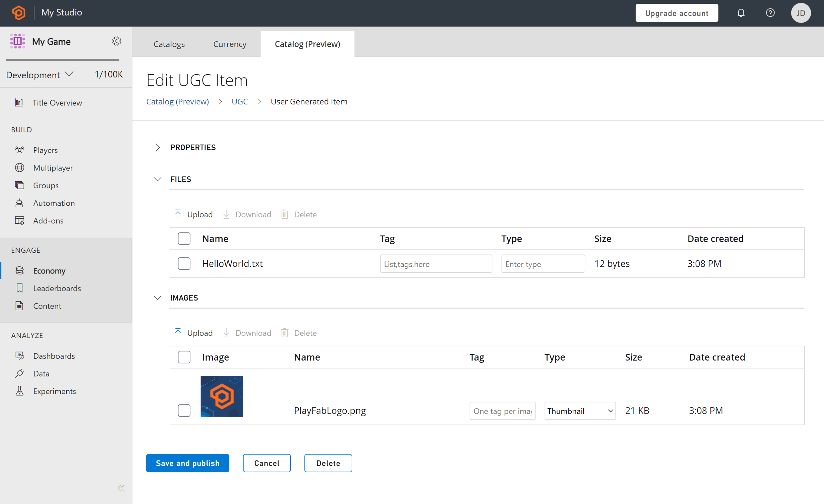
Task: Toggle the checkbox next to PlayFabLogo.png
Action: pos(184,410)
